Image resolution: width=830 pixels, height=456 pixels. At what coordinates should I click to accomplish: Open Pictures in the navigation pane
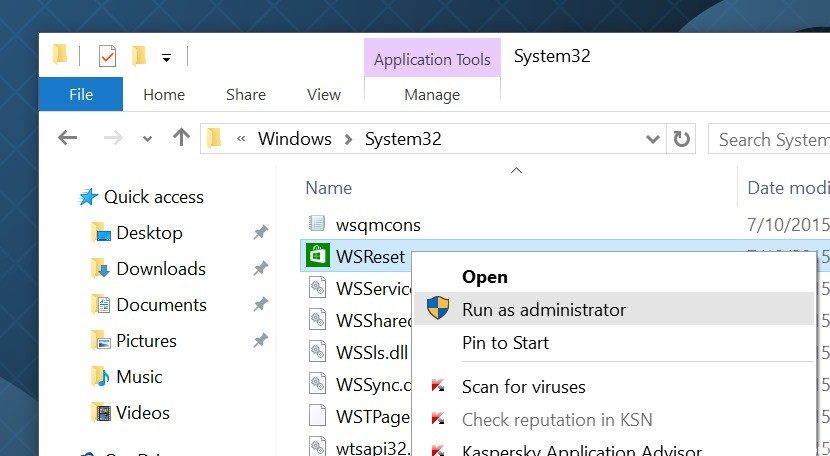[x=146, y=341]
